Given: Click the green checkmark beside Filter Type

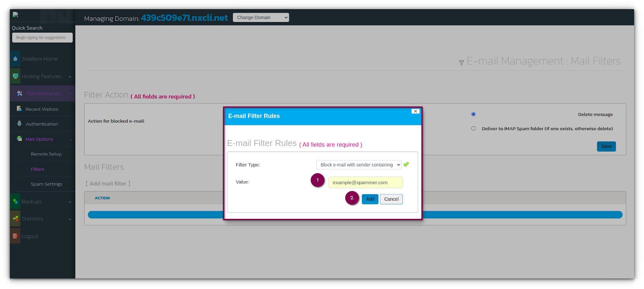Looking at the screenshot, I should click(406, 164).
